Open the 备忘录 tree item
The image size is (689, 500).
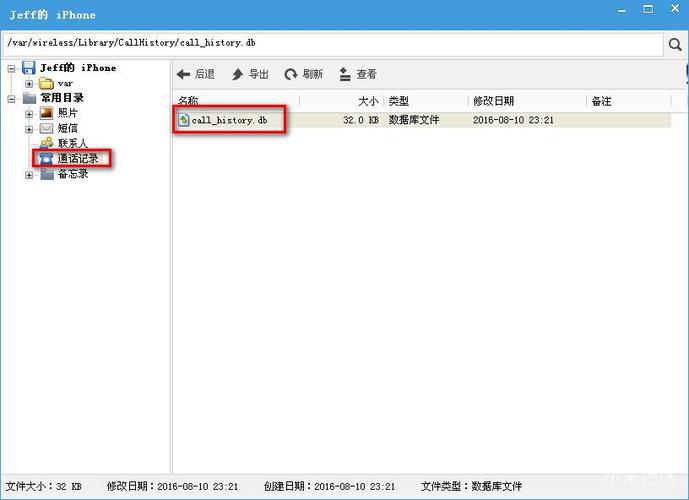click(x=73, y=174)
